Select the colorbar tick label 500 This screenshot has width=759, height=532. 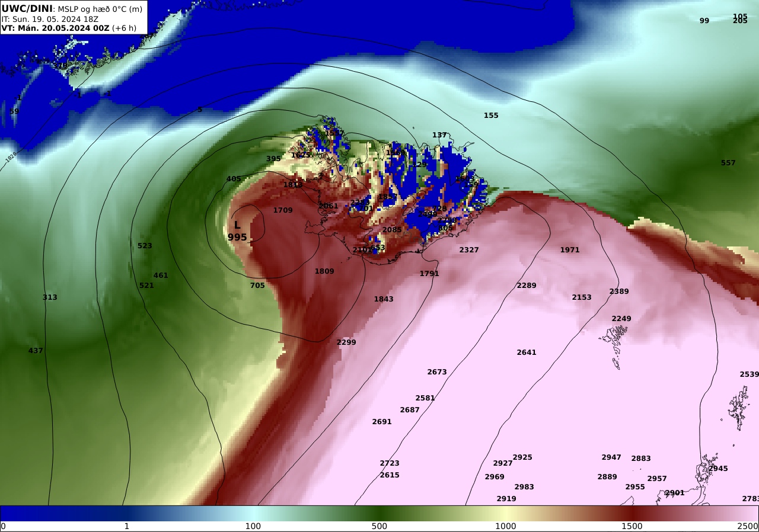click(379, 527)
